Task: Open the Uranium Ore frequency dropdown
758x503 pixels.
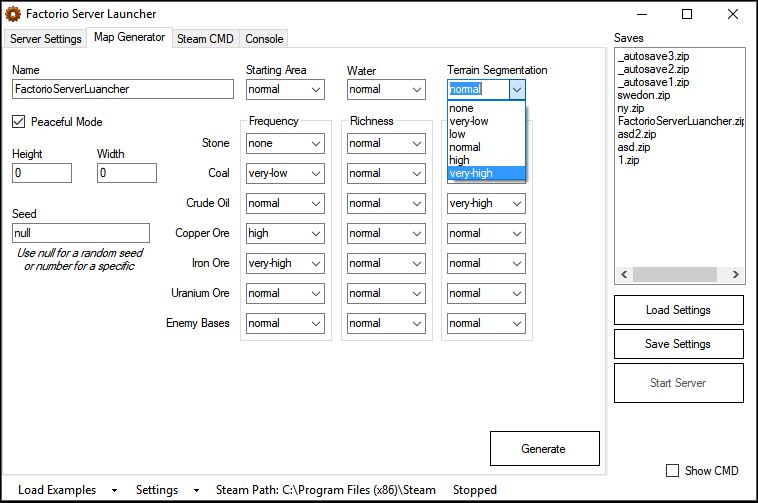Action: pos(285,293)
